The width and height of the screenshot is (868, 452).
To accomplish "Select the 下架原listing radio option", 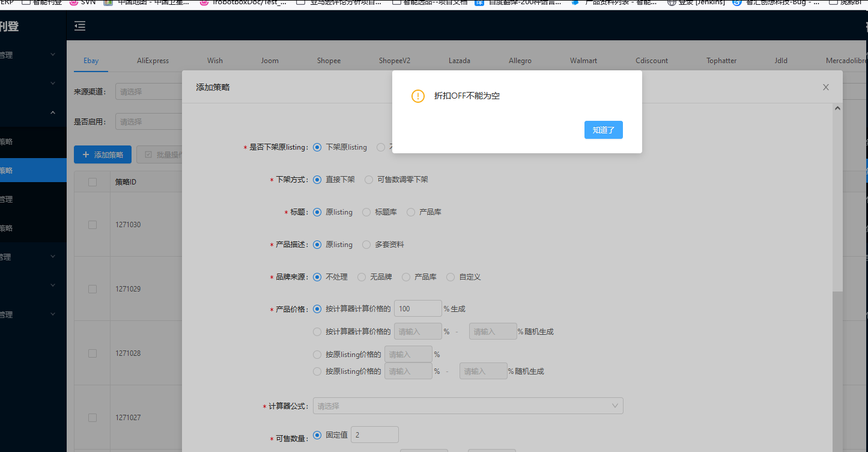I will [x=317, y=147].
